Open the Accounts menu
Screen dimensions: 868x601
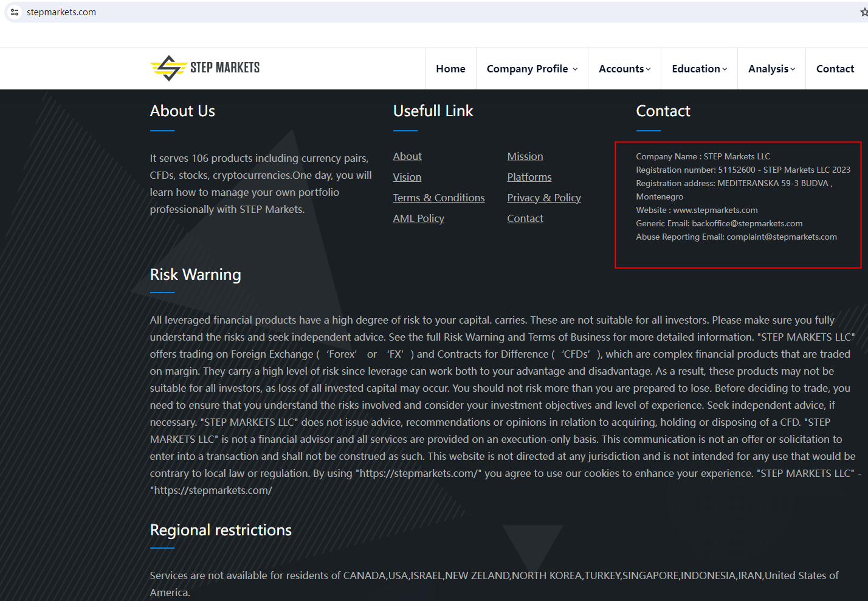(624, 69)
